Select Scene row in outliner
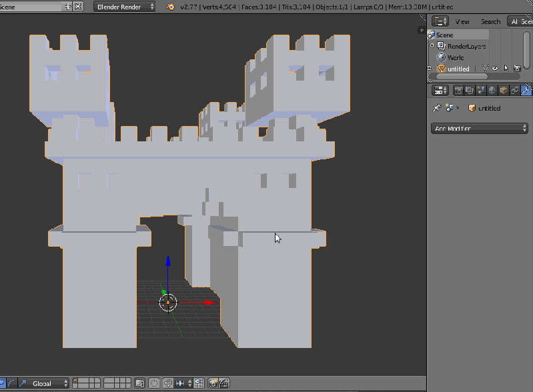 (458, 35)
